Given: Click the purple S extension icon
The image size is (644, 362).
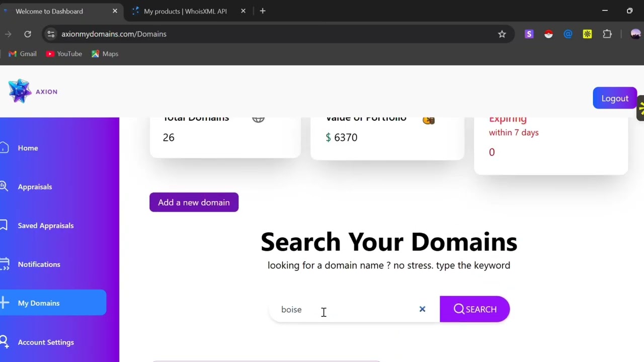Looking at the screenshot, I should [529, 34].
